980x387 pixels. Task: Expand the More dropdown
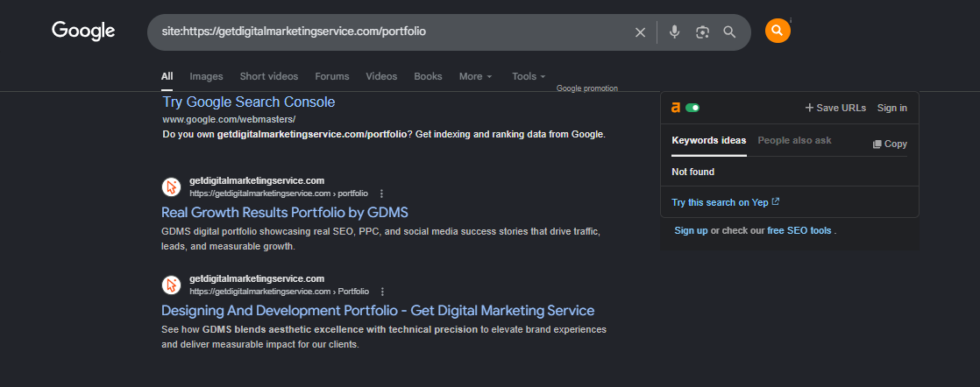(476, 76)
